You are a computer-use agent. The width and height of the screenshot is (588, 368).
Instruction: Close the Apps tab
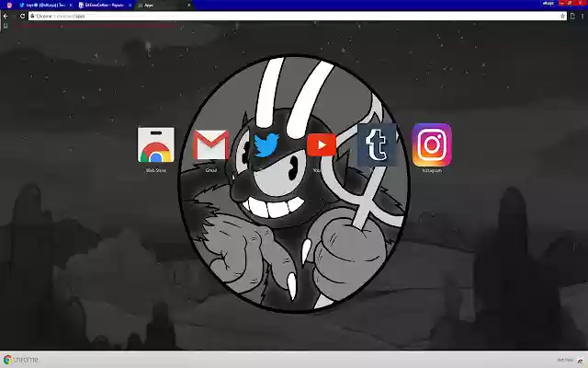tap(189, 6)
